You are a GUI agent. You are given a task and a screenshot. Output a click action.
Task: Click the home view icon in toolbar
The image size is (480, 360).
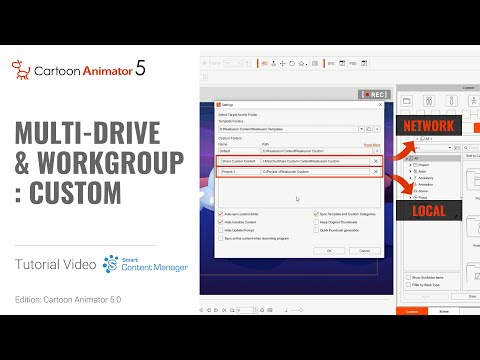click(x=302, y=63)
